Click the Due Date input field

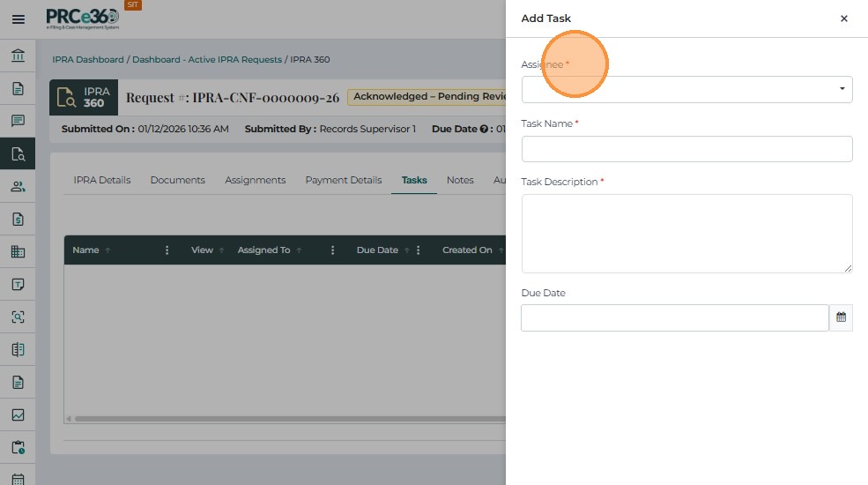pos(675,317)
